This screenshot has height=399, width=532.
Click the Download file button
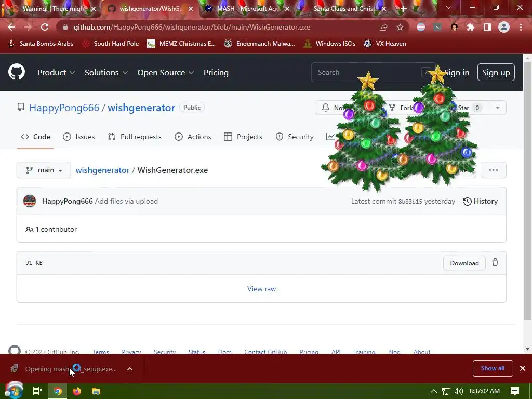tap(464, 263)
